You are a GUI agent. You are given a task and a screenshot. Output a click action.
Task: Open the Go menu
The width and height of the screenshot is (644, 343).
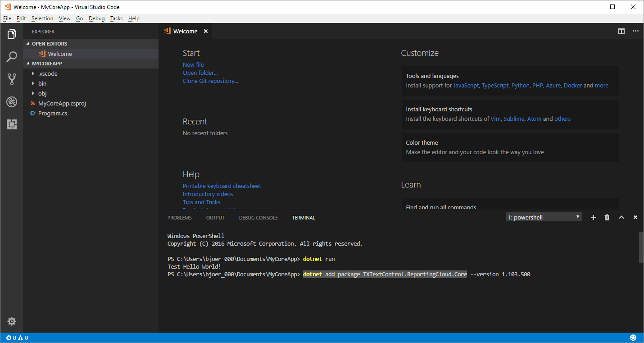click(79, 18)
